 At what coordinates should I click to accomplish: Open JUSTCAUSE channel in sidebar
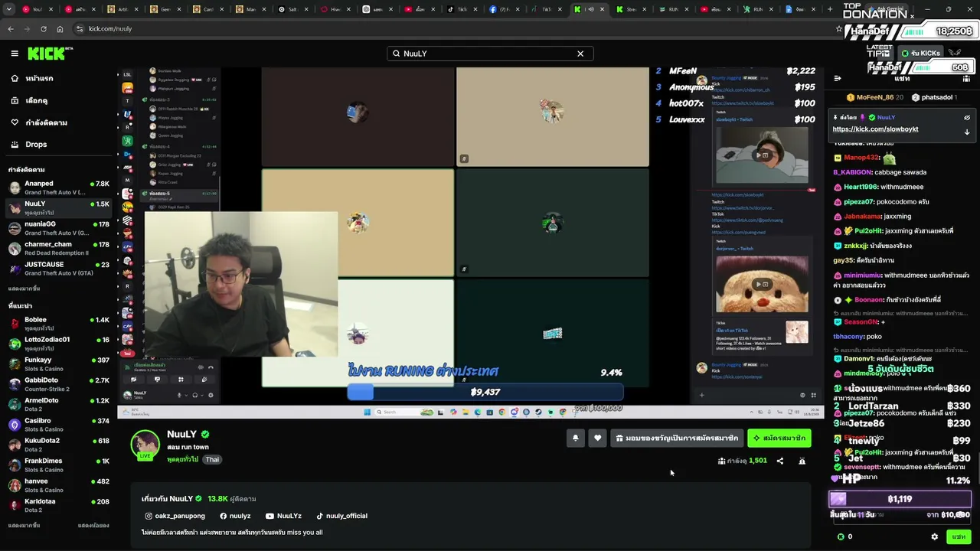60,269
